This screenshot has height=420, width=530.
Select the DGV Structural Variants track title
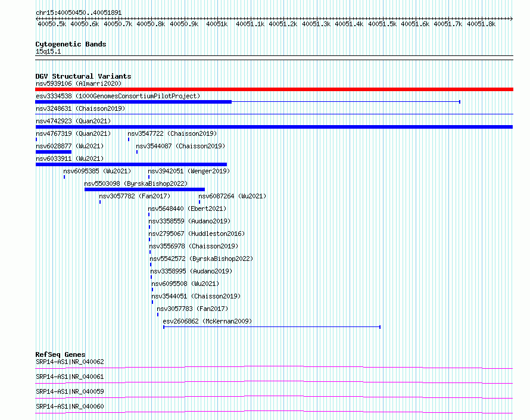coord(83,76)
